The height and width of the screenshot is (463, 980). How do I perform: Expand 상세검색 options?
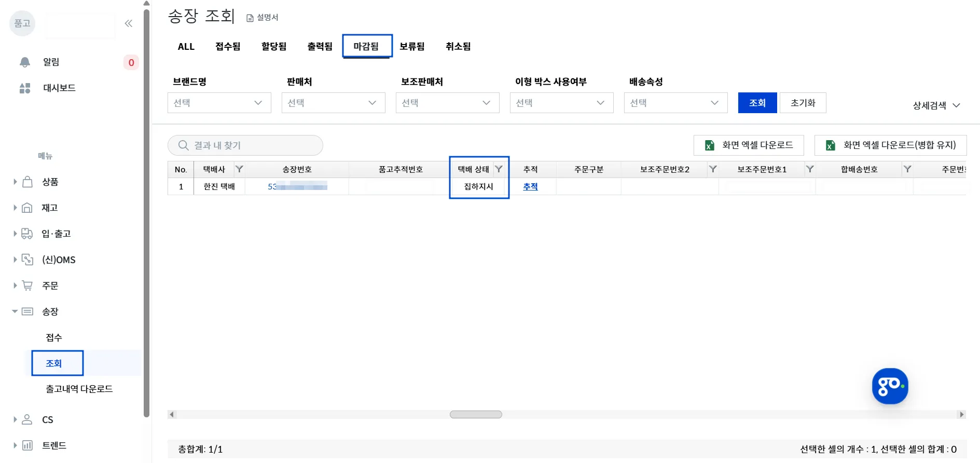pyautogui.click(x=937, y=105)
